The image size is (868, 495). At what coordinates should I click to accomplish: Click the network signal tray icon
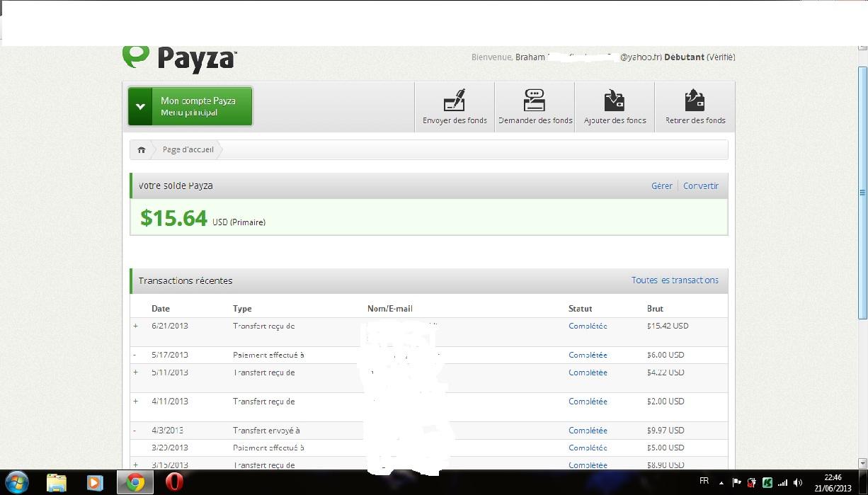pos(782,482)
